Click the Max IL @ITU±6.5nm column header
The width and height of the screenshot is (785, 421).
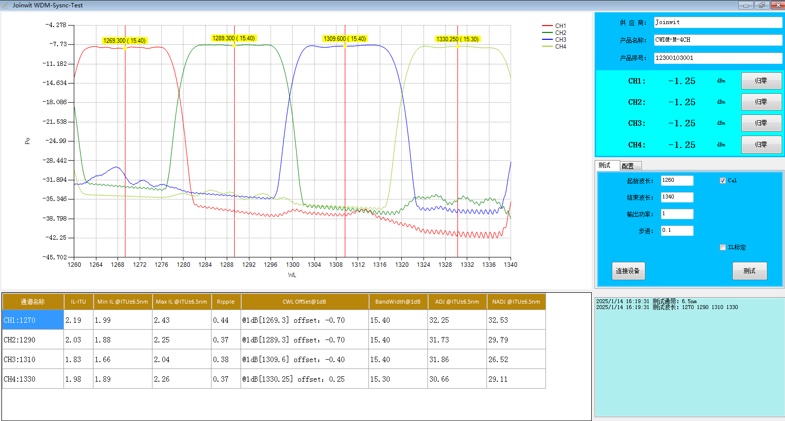pos(181,302)
